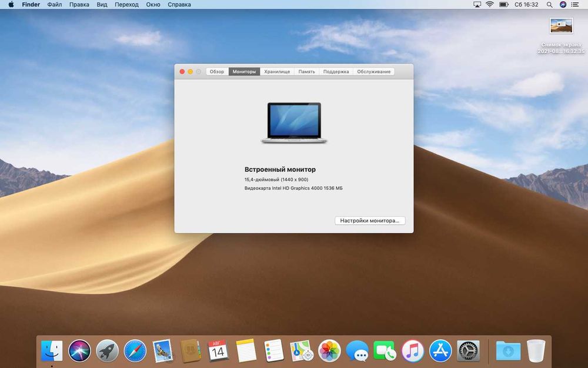Image resolution: width=588 pixels, height=368 pixels.
Task: Click battery status icon in menu bar
Action: 504,5
